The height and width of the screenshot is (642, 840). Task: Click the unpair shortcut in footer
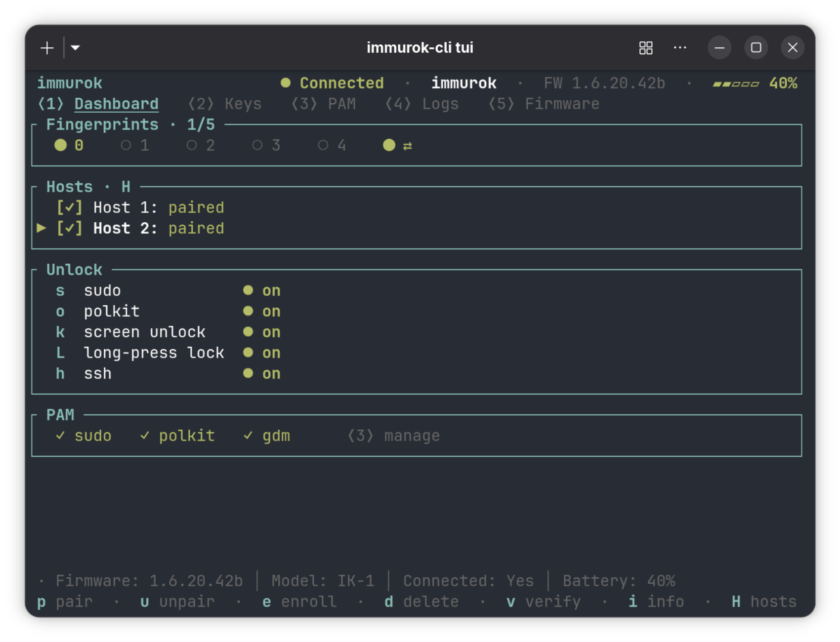[177, 602]
